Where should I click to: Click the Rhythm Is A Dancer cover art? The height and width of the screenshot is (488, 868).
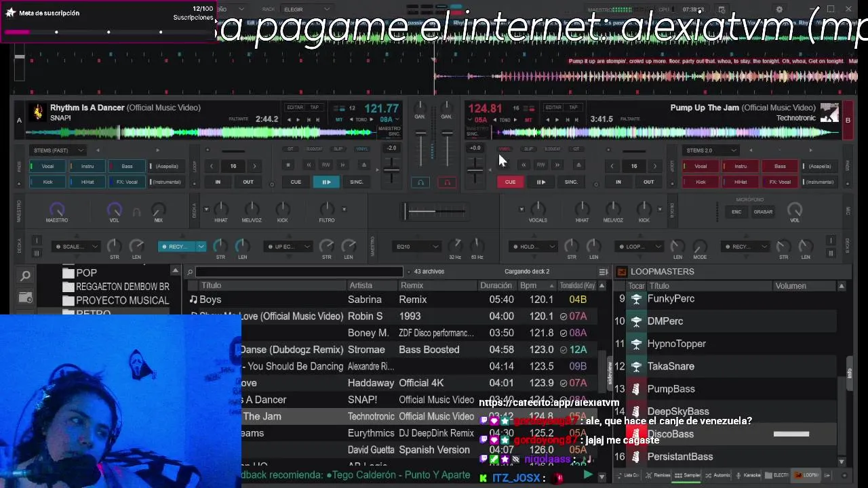[38, 112]
